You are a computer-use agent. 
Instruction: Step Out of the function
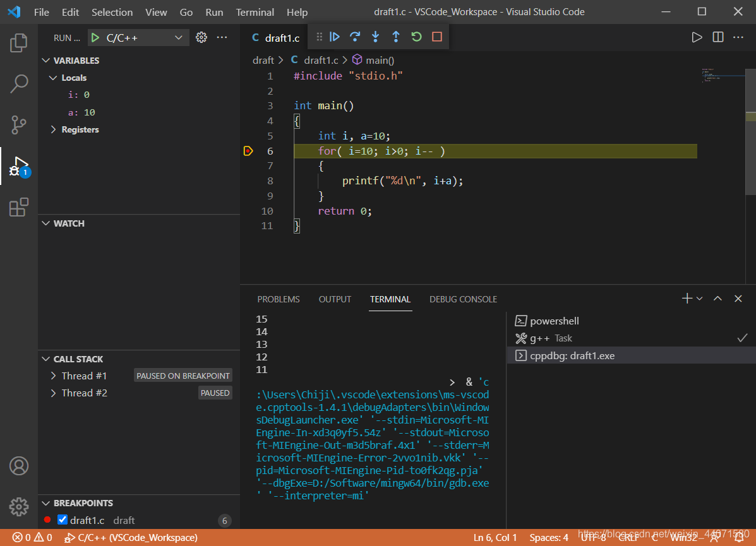(396, 37)
